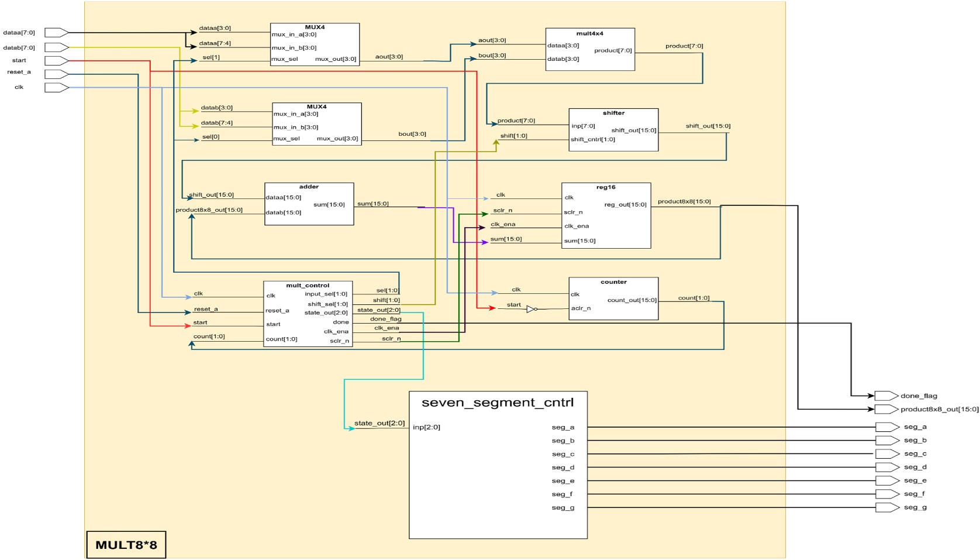The height and width of the screenshot is (560, 980).
Task: Select the done pin on mult_control
Action: click(x=341, y=322)
